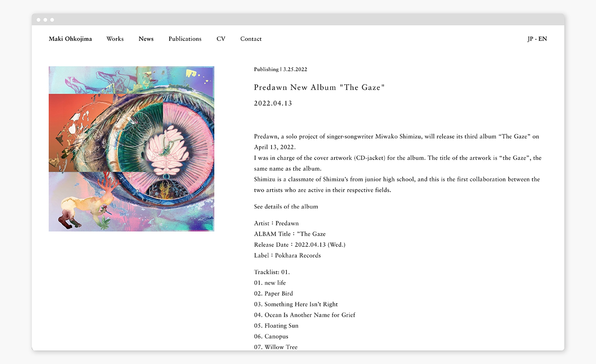Click the second window control dot

(45, 20)
